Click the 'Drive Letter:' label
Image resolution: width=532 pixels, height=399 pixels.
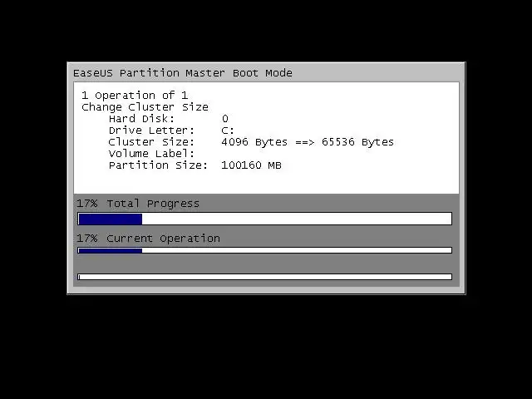pos(151,131)
